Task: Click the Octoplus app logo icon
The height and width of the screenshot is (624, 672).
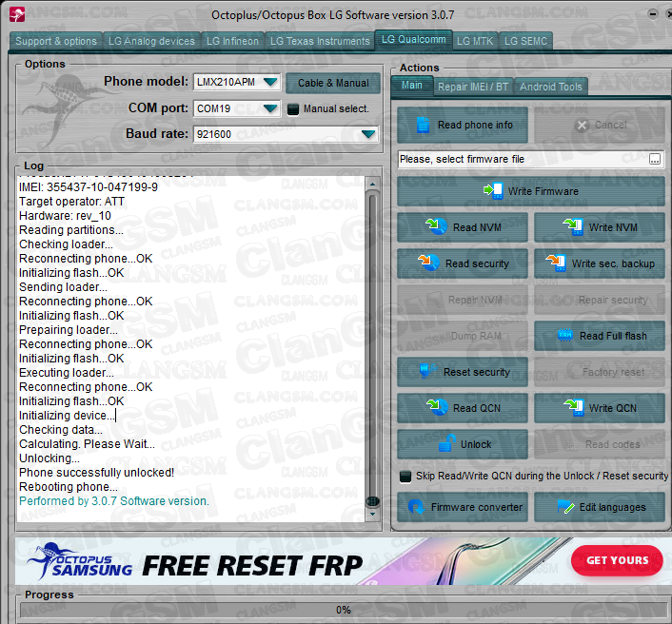Action: pos(17,14)
